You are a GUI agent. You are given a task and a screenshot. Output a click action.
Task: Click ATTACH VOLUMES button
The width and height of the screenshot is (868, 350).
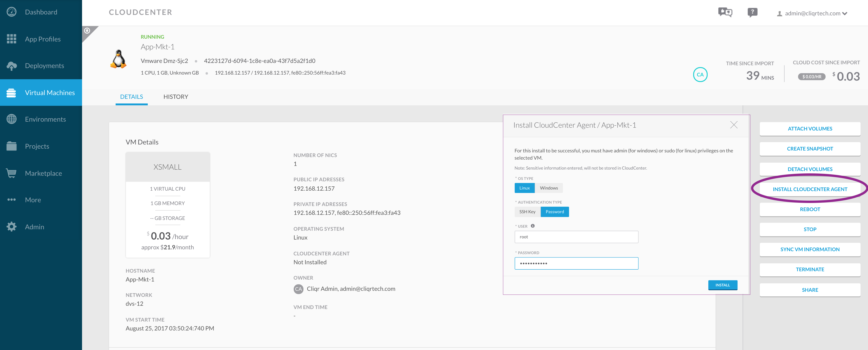coord(810,129)
